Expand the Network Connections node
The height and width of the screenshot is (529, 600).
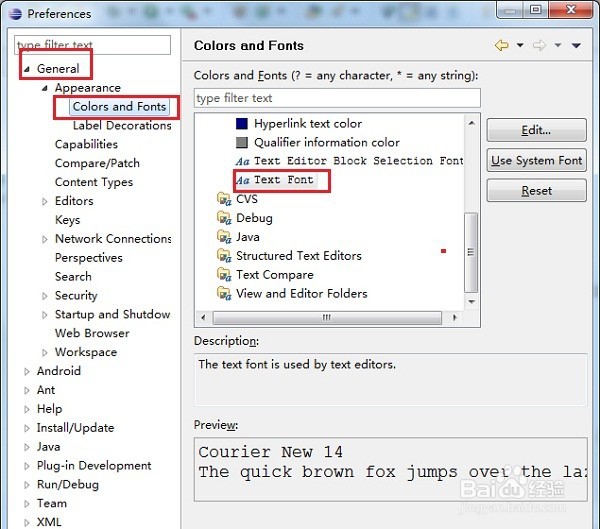[45, 239]
